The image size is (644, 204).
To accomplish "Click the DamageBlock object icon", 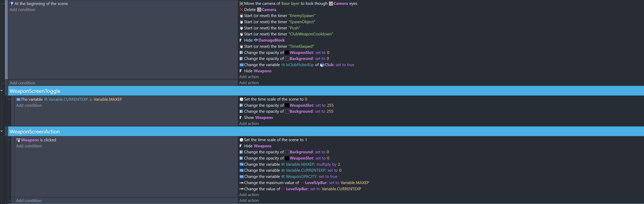I will click(256, 40).
